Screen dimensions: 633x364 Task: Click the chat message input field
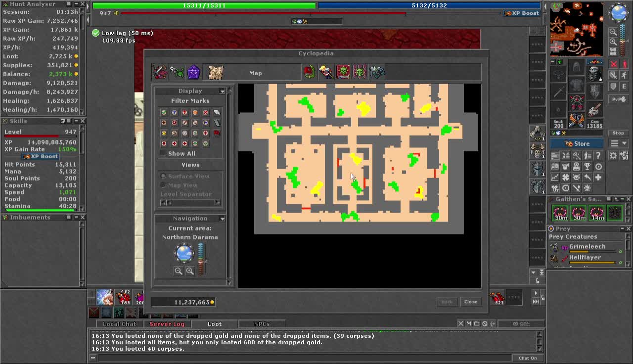(304, 358)
